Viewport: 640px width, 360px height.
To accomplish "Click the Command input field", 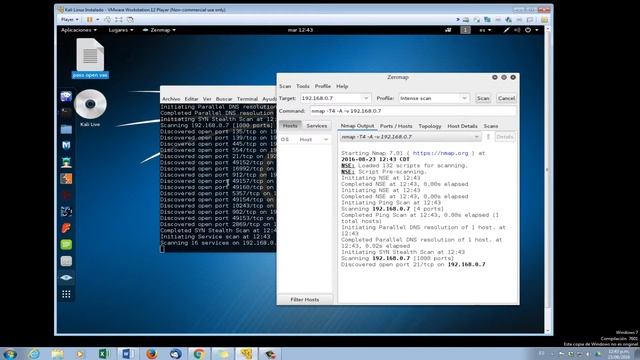I will pyautogui.click(x=413, y=111).
